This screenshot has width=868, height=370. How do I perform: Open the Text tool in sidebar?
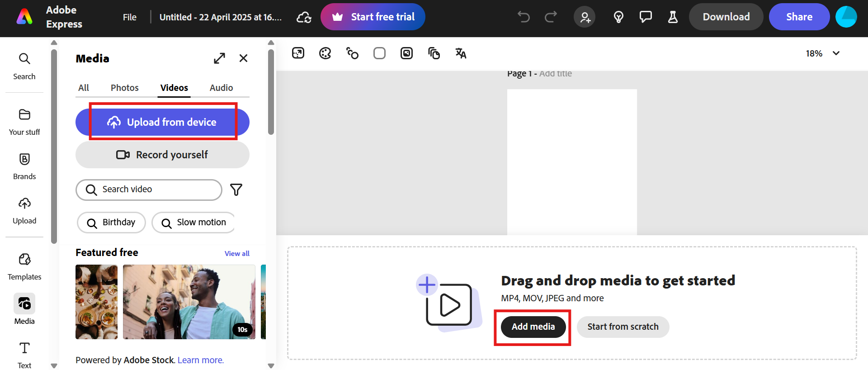pos(24,355)
